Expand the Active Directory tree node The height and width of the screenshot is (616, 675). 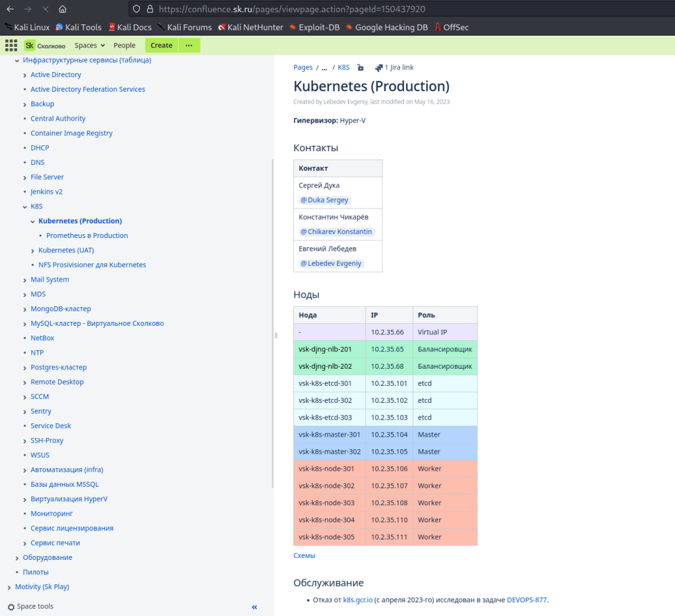click(x=25, y=75)
